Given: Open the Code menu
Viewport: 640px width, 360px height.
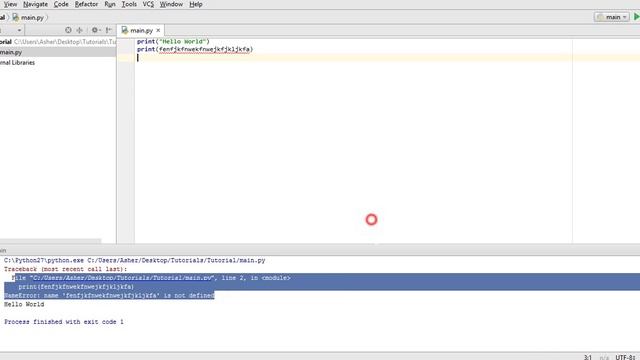Looking at the screenshot, I should pos(61,4).
